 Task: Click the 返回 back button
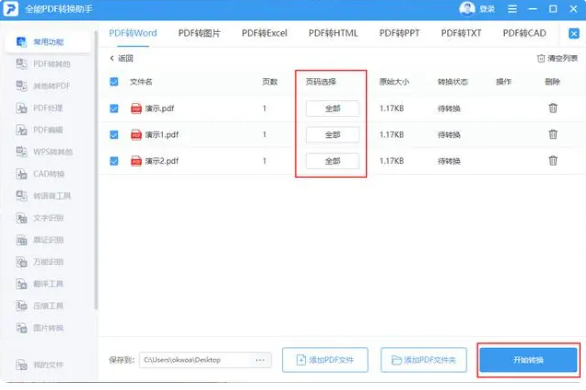pyautogui.click(x=121, y=58)
